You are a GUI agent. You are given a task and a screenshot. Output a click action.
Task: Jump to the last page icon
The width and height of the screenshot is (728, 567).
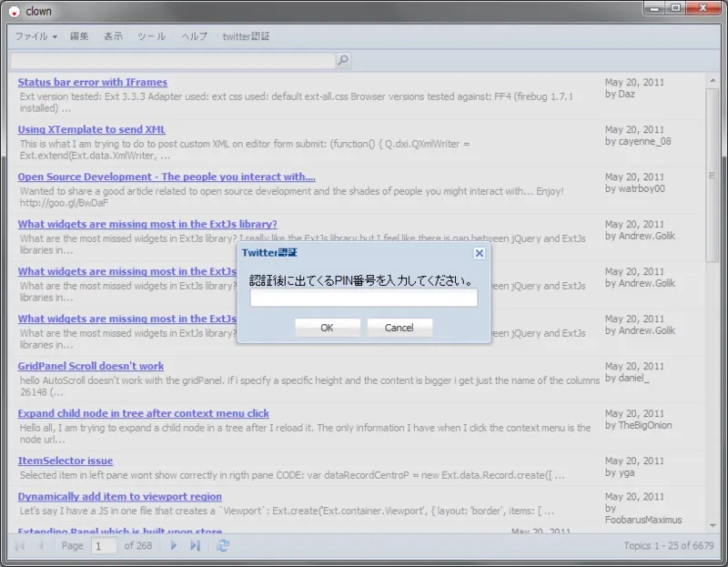195,545
